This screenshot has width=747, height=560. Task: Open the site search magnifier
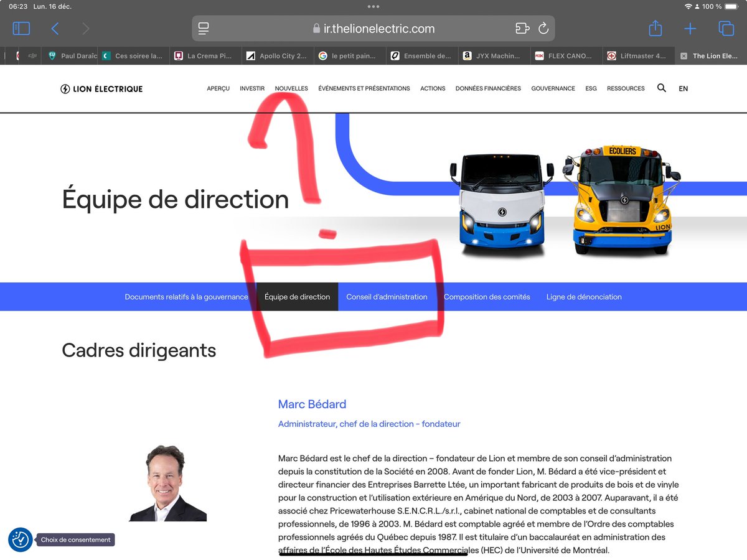[661, 88]
